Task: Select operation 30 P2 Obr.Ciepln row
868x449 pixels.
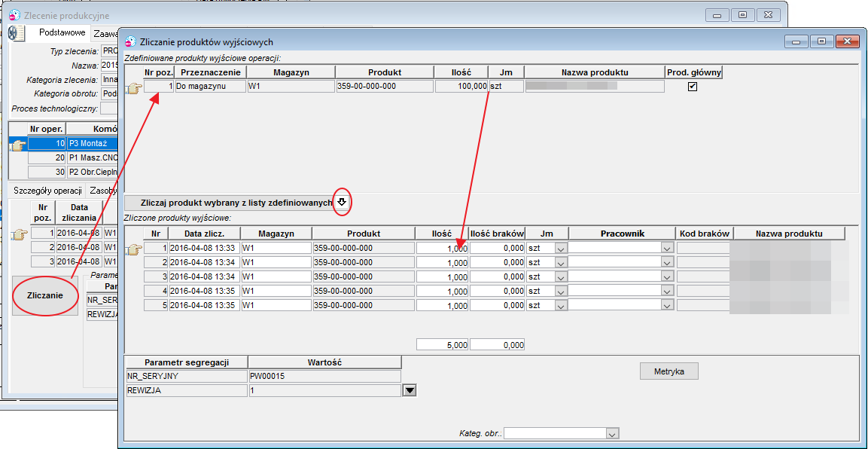Action: [75, 172]
